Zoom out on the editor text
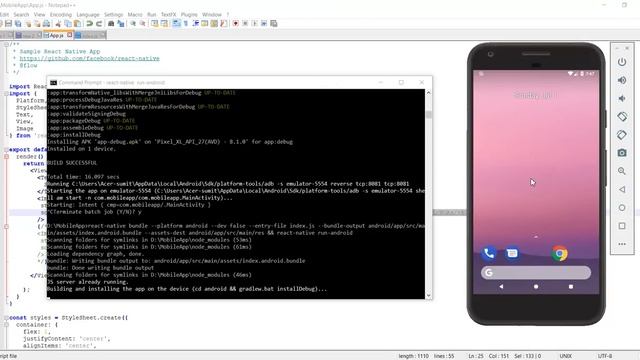Image resolution: width=640 pixels, height=360 pixels. pyautogui.click(x=142, y=24)
